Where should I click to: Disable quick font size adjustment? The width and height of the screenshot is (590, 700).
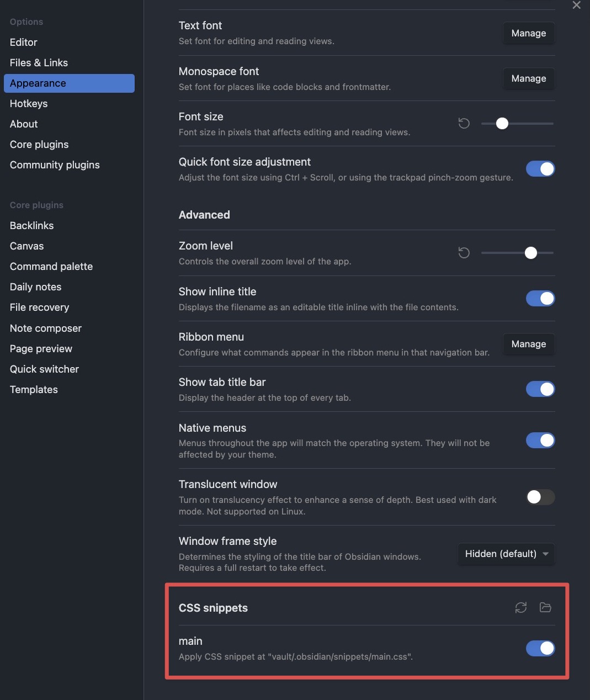tap(540, 169)
